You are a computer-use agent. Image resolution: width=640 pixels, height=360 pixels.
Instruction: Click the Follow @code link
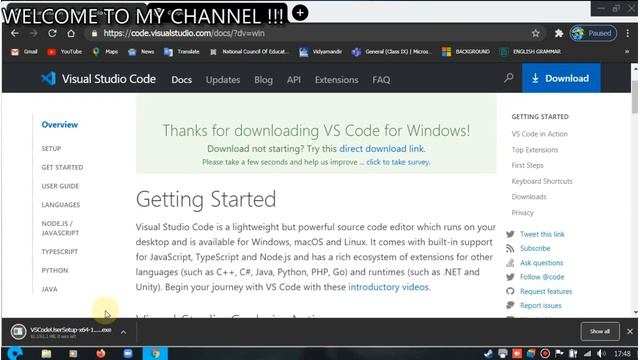coord(542,277)
